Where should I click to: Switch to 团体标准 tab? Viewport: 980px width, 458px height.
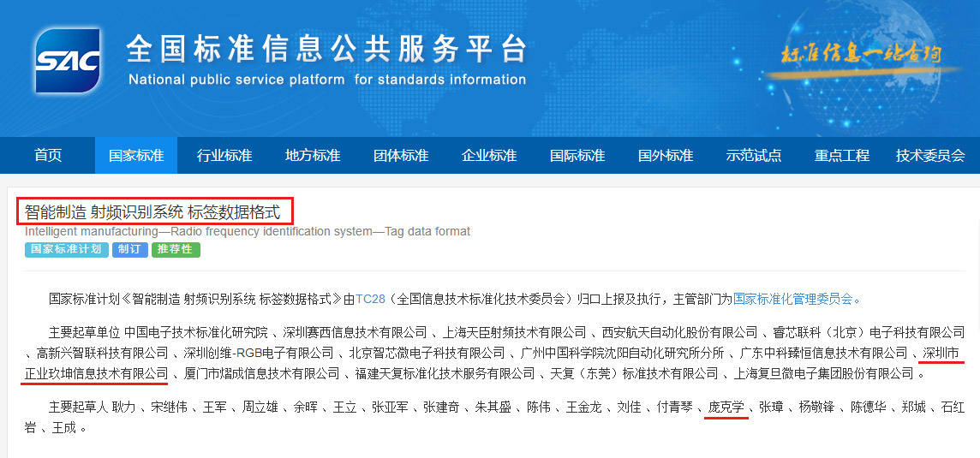coord(401,156)
